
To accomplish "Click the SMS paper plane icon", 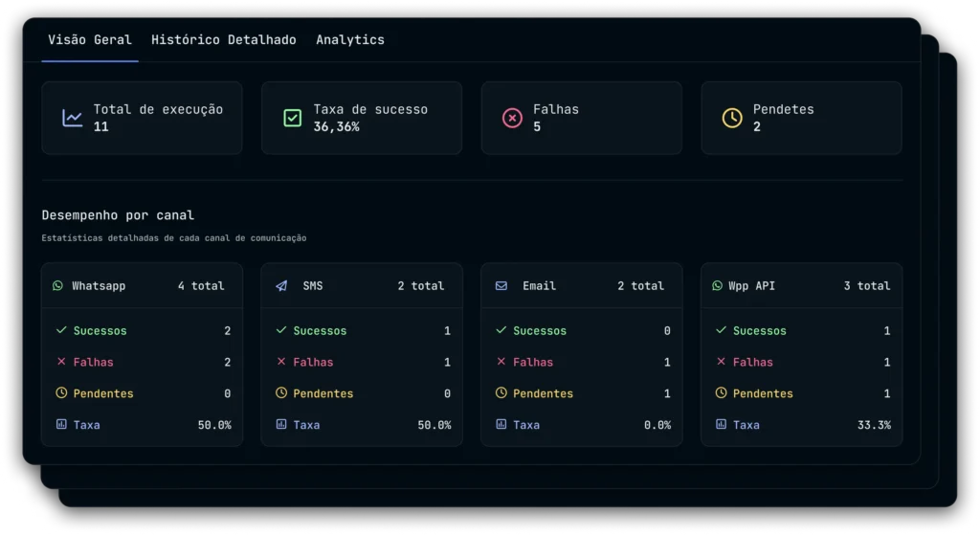I will point(281,286).
